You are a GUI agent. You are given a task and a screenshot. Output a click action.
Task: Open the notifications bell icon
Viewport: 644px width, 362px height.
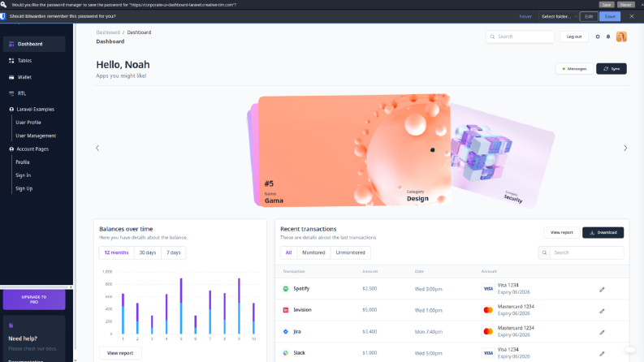click(x=608, y=37)
